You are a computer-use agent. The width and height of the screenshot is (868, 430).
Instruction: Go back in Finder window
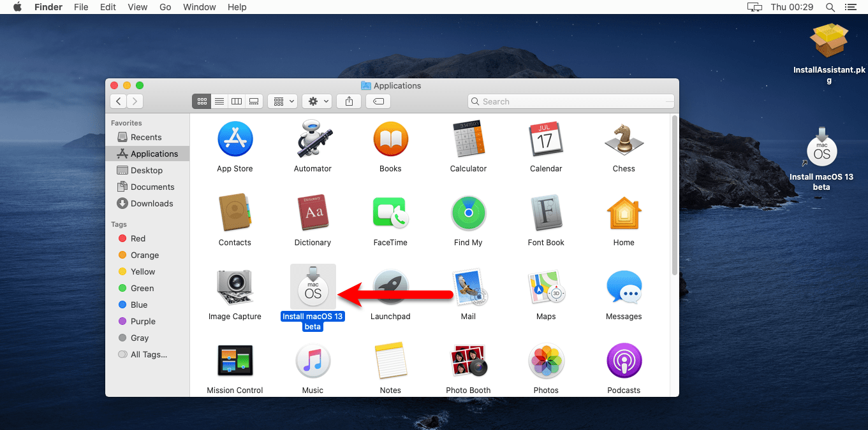click(x=118, y=101)
